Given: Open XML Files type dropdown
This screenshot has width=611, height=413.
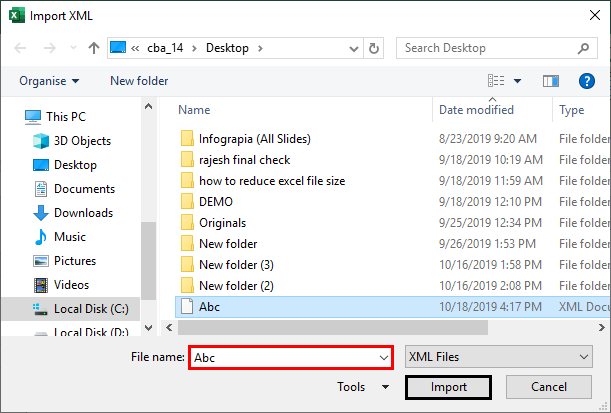Looking at the screenshot, I should (x=499, y=357).
